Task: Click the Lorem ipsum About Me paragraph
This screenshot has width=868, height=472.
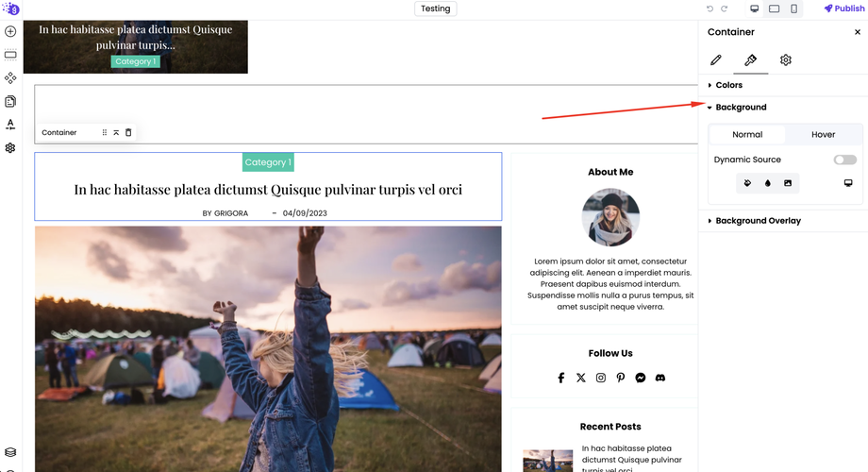Action: tap(610, 284)
